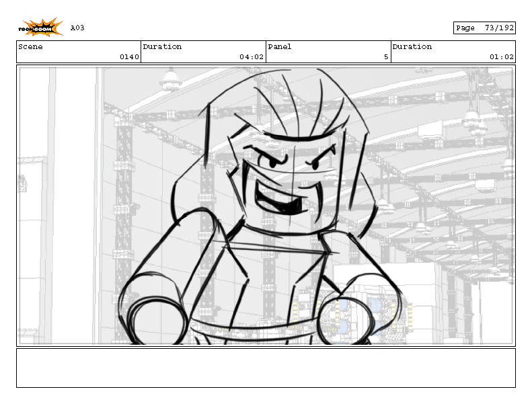This screenshot has height=412, width=532.
Task: Click the panel duration value 01:02
Action: tap(502, 57)
